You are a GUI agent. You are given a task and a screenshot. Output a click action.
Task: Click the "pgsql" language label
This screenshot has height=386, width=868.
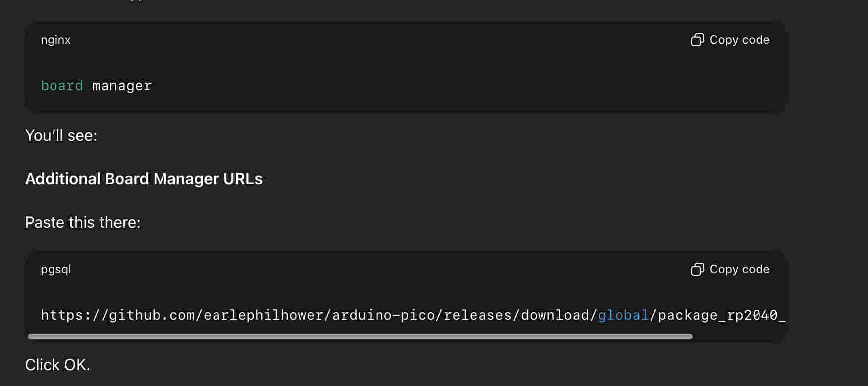click(56, 269)
